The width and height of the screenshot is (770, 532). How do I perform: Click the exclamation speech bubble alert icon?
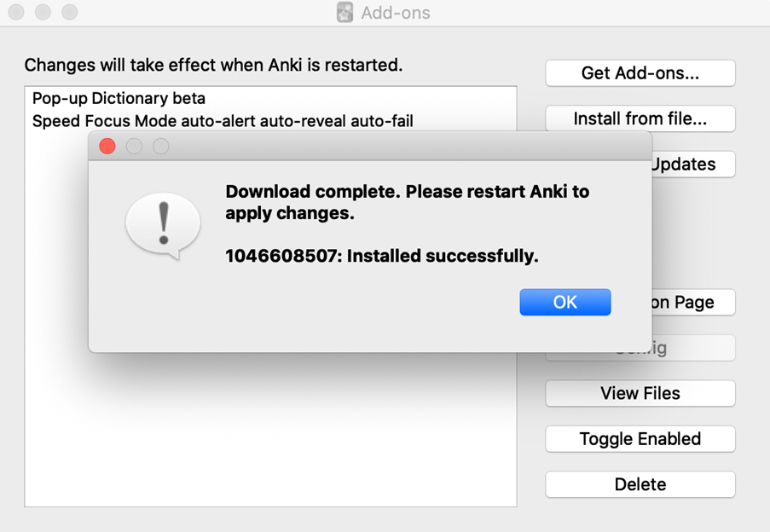point(163,226)
